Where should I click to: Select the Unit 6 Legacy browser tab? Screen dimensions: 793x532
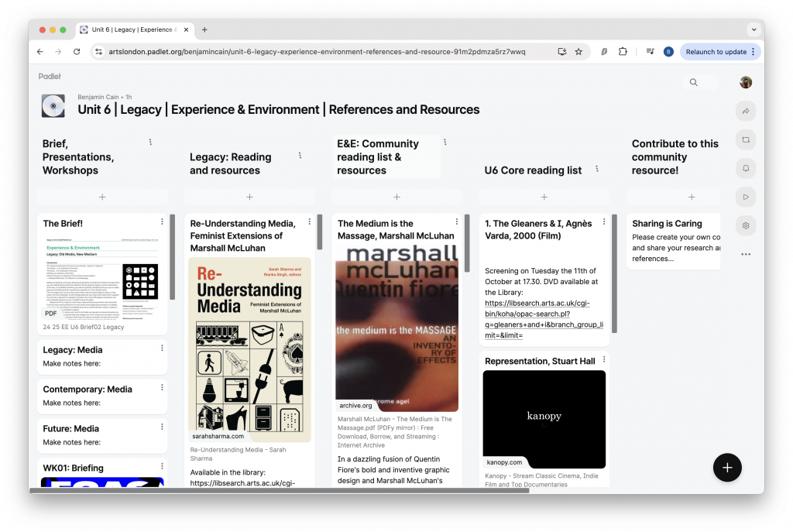tap(135, 30)
